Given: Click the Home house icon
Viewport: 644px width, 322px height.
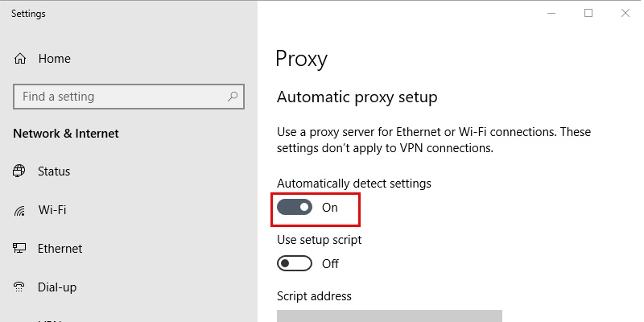Looking at the screenshot, I should tap(19, 59).
